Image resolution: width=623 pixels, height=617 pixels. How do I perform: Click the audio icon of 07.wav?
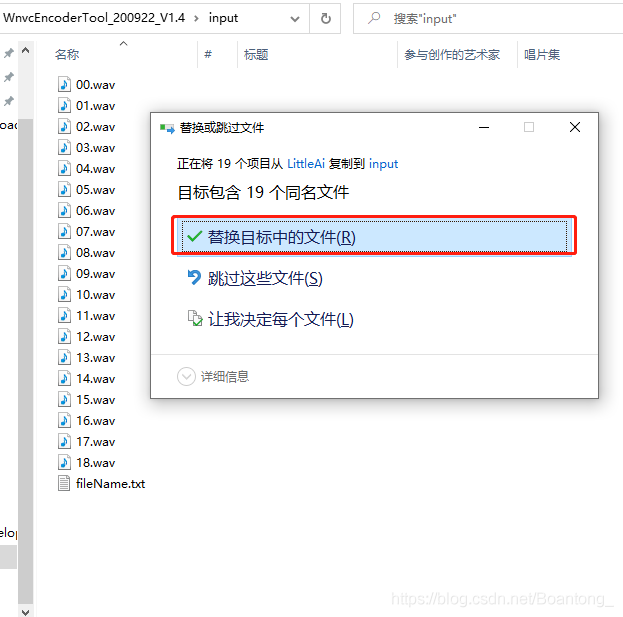pyautogui.click(x=64, y=231)
